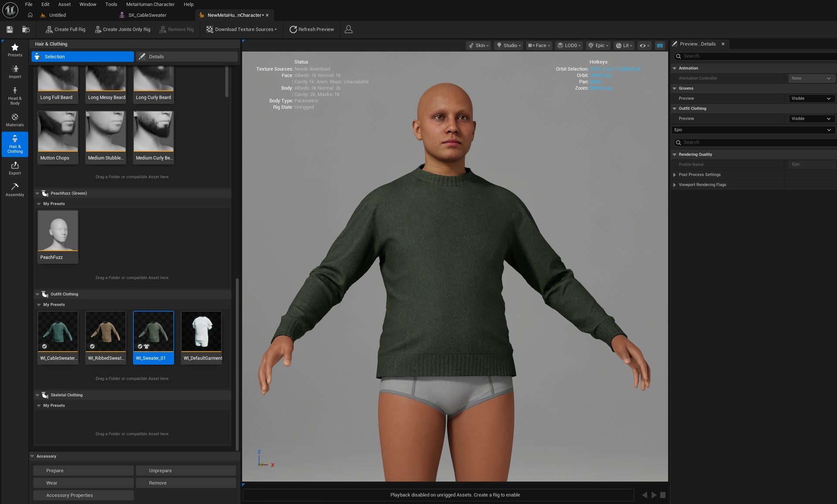Open the Studio lighting dropdown

click(509, 45)
